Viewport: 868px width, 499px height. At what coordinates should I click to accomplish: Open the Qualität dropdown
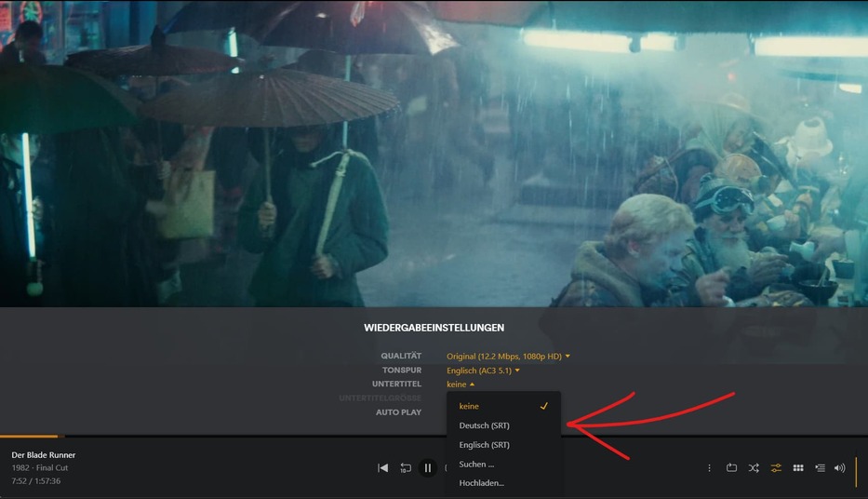click(508, 357)
